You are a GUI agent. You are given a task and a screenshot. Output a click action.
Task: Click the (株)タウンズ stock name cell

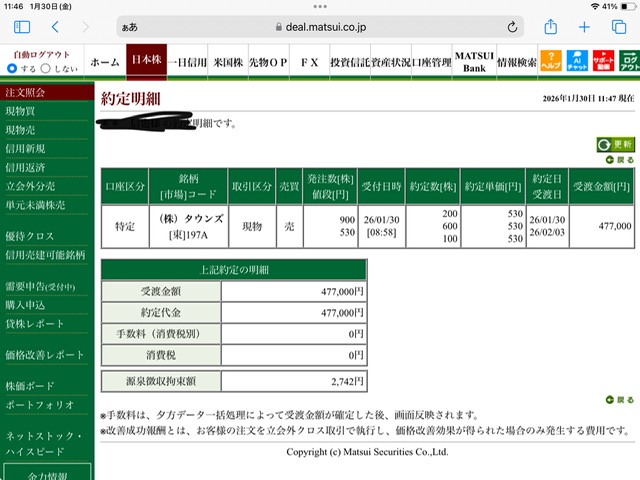[191, 219]
